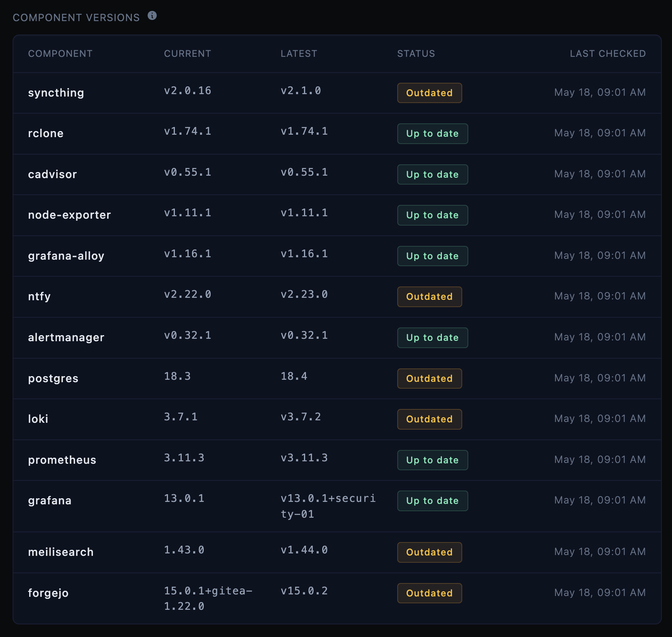Click grafana current version 13.0.1
Image resolution: width=672 pixels, height=637 pixels.
(184, 498)
